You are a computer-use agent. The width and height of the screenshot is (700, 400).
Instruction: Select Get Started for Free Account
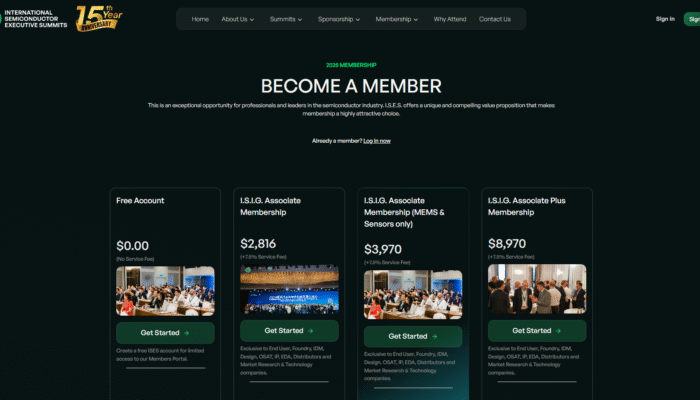click(165, 333)
